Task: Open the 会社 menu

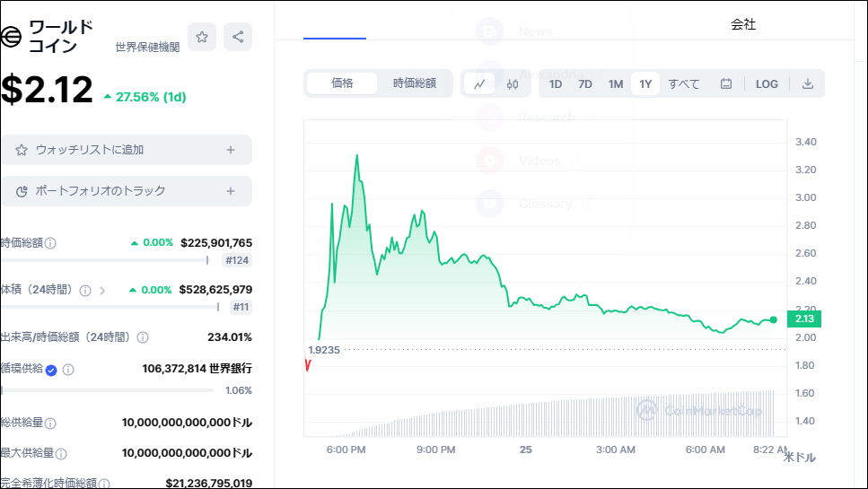Action: point(743,24)
